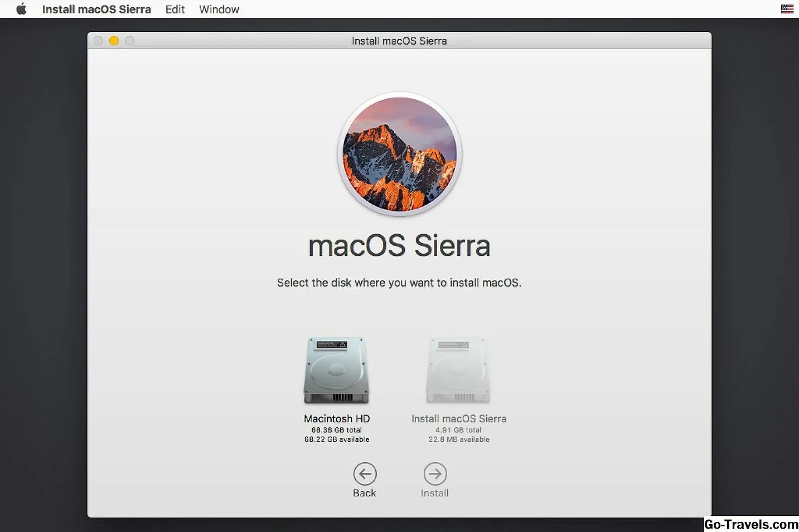The width and height of the screenshot is (799, 532).
Task: Click the macOS Sierra mountain logo
Action: point(399,154)
